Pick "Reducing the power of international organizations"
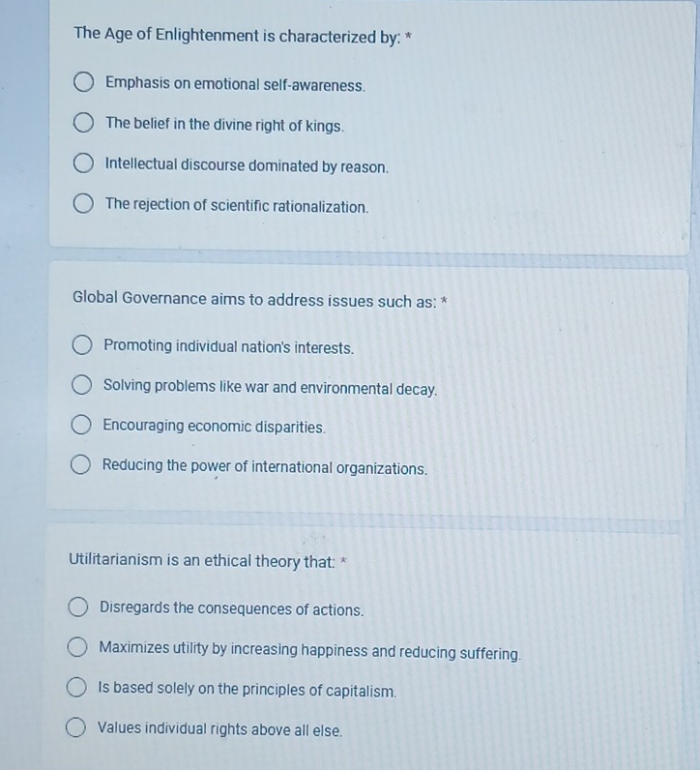This screenshot has height=770, width=700. click(x=80, y=464)
